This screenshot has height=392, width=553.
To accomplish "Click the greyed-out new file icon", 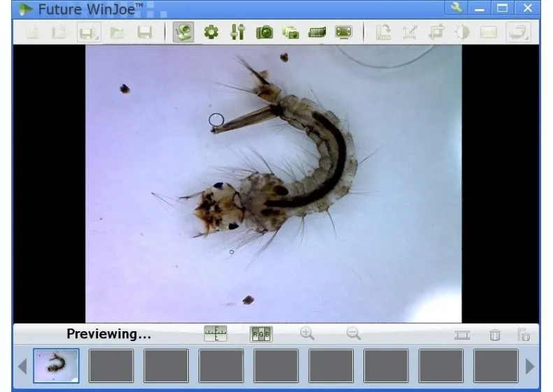I will coord(33,32).
